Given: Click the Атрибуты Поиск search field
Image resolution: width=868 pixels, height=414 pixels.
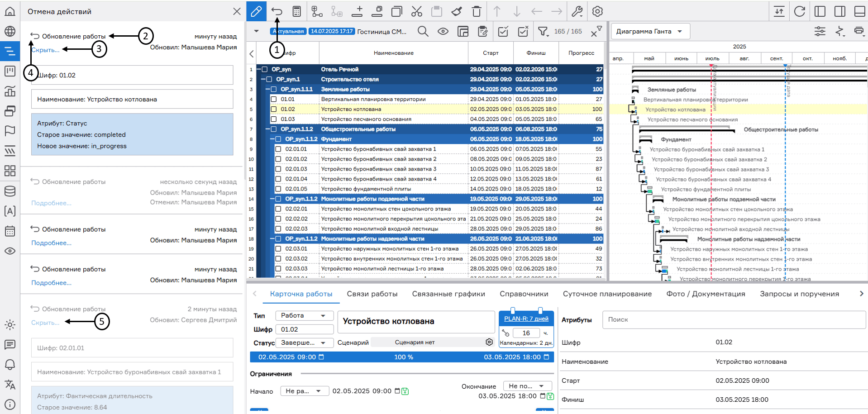Looking at the screenshot, I should [733, 319].
